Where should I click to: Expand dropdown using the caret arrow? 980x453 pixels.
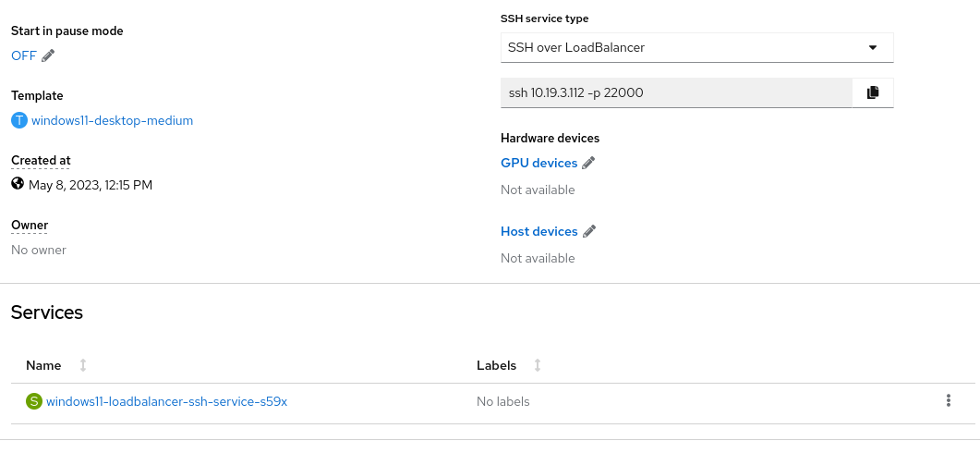(x=873, y=47)
